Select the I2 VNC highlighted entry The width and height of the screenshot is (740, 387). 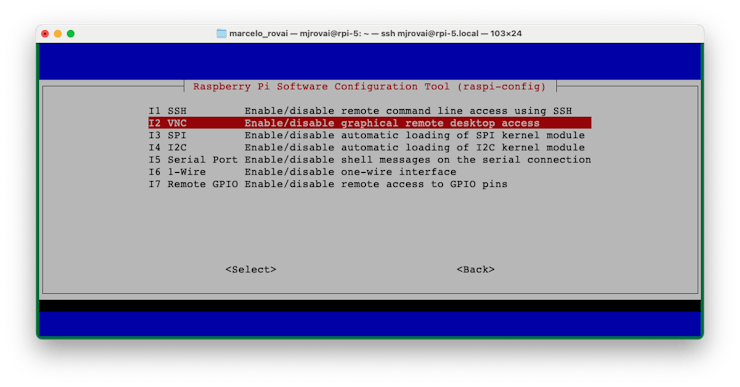click(370, 123)
